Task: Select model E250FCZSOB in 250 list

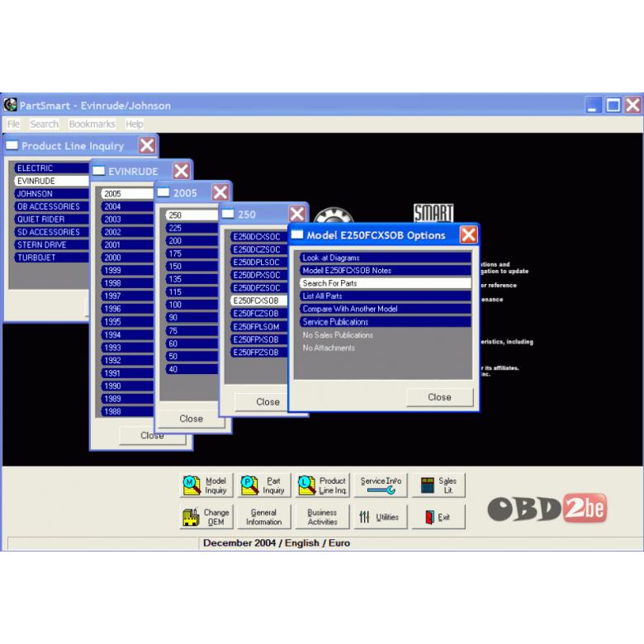Action: 258,314
